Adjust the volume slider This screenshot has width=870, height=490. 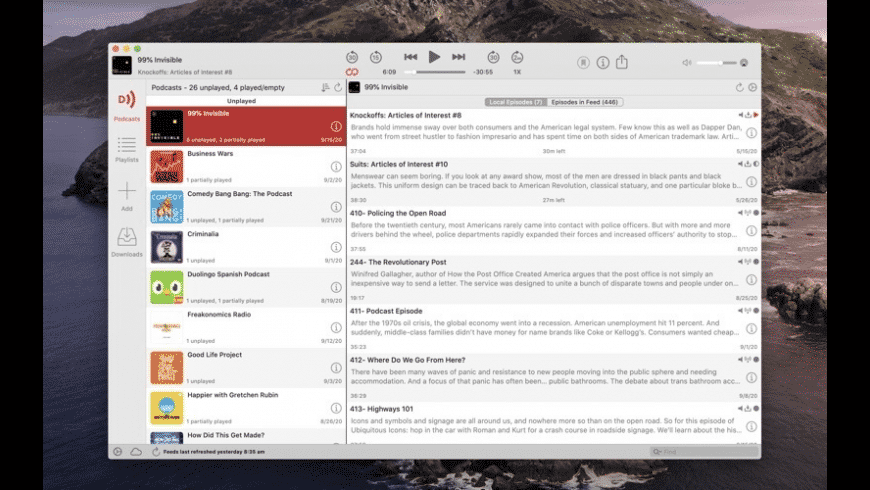coord(716,63)
